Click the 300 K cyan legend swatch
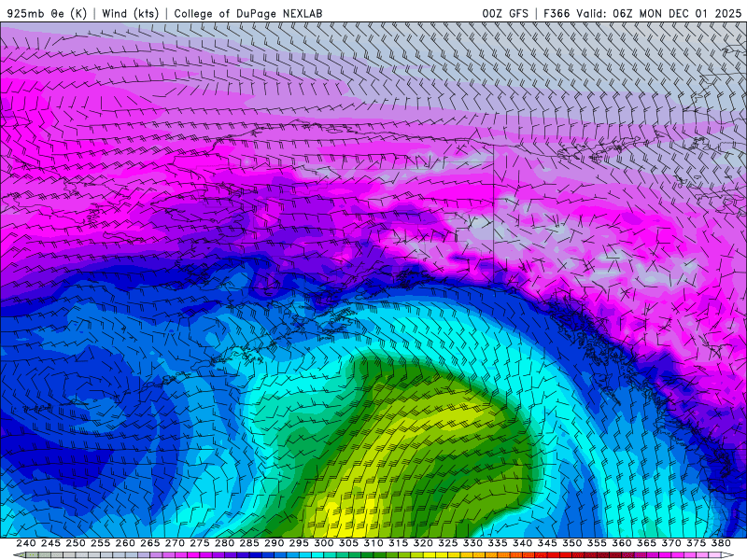 (324, 555)
